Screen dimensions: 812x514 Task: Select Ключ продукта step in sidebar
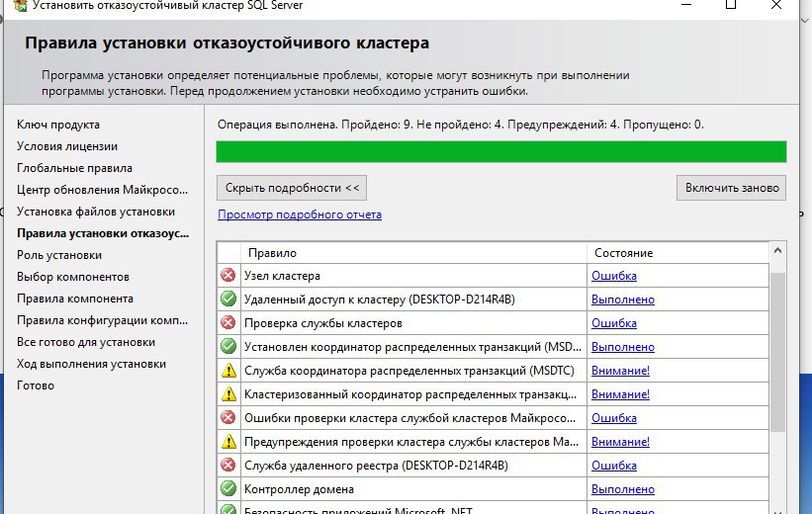point(58,125)
